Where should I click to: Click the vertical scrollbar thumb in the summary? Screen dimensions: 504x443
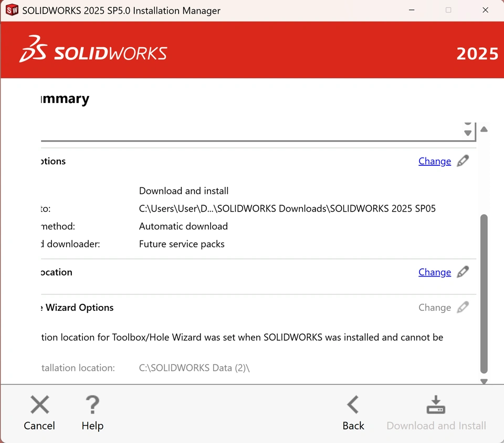pos(484,293)
